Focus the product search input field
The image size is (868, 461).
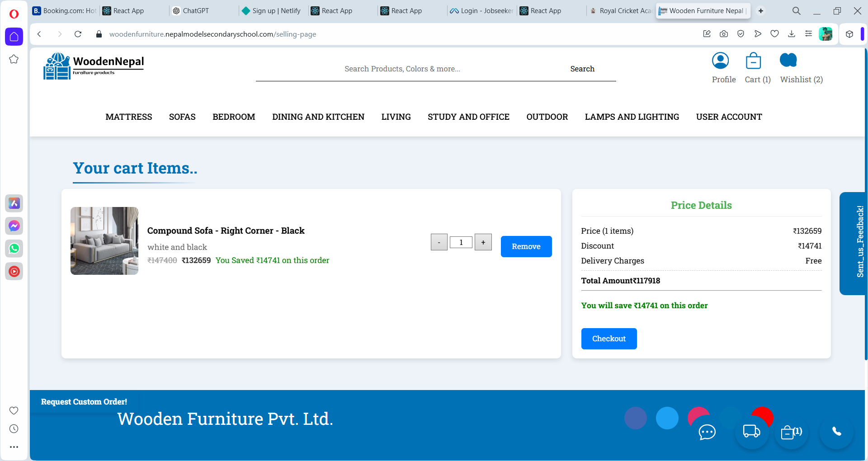(402, 69)
